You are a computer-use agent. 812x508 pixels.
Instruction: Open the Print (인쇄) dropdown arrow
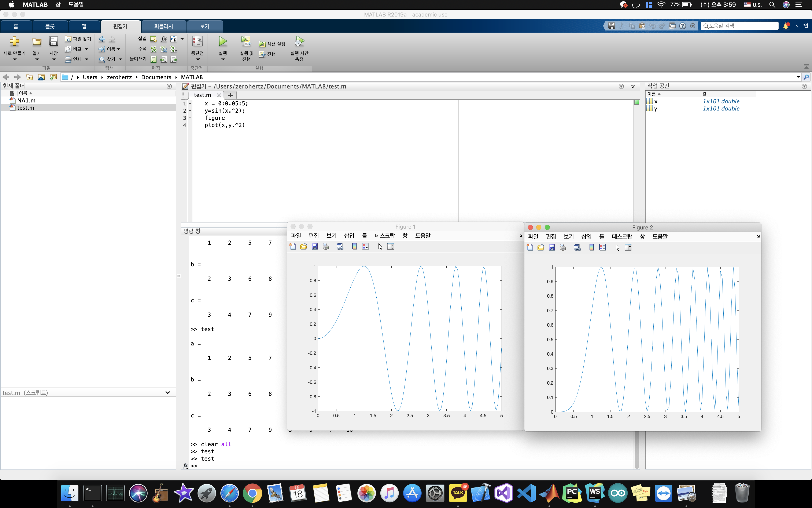point(86,59)
